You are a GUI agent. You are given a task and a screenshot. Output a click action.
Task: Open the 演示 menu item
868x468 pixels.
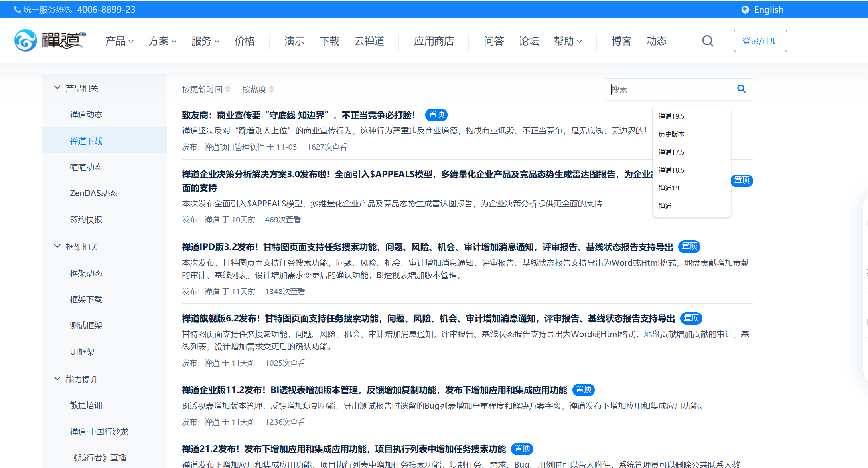click(294, 41)
